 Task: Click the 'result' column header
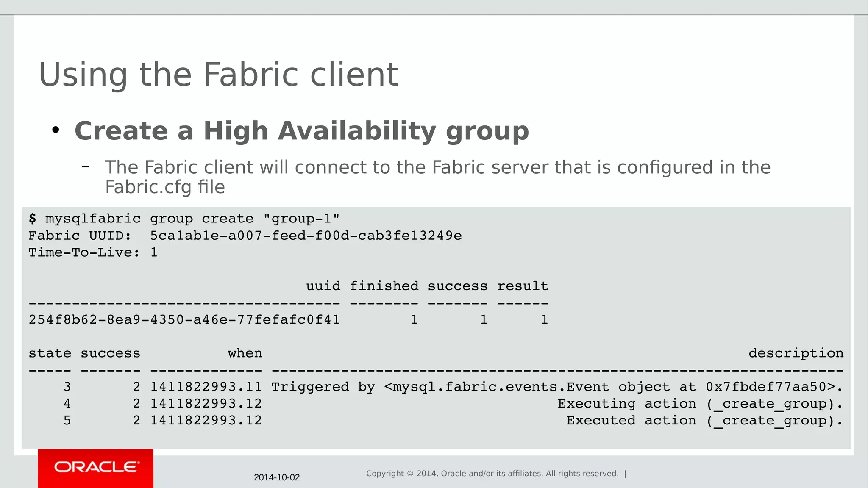[523, 286]
